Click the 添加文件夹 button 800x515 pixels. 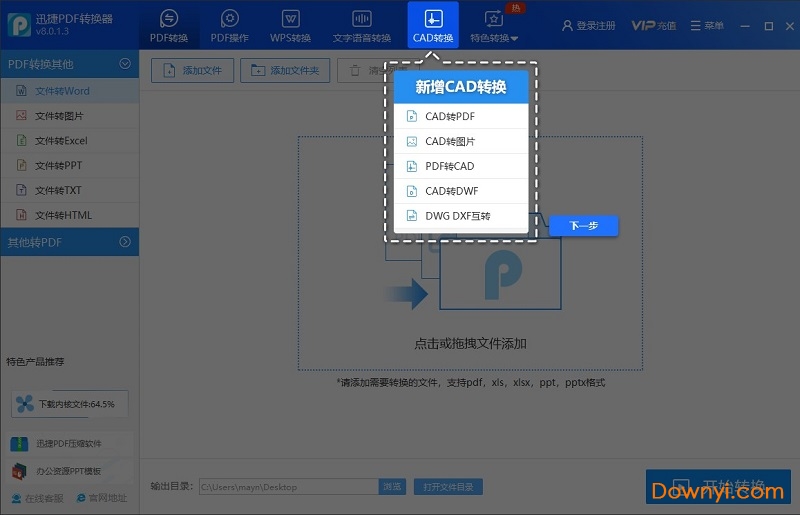(x=285, y=70)
